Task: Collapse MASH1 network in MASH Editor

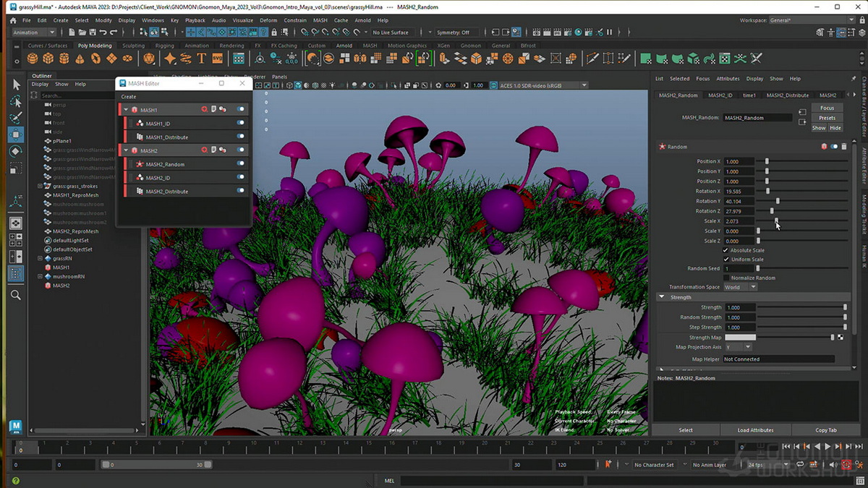Action: point(126,110)
